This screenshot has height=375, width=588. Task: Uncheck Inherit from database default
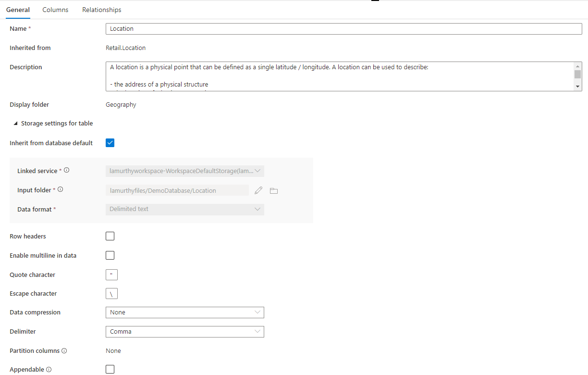pos(110,143)
